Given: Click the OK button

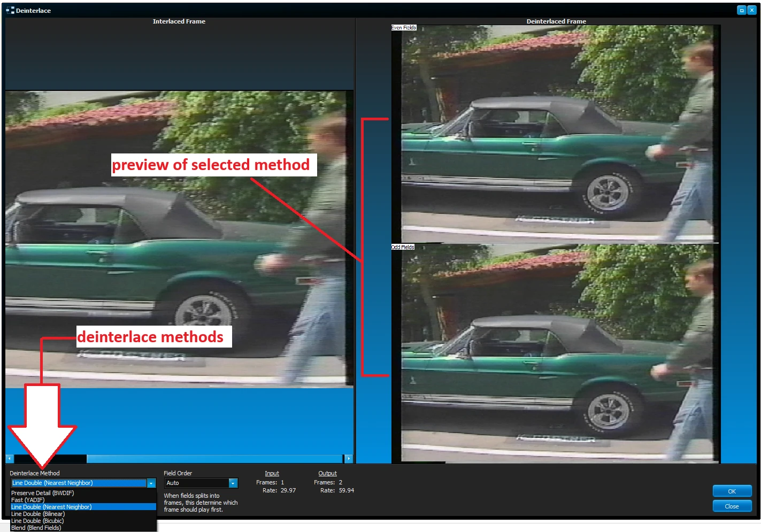Looking at the screenshot, I should pyautogui.click(x=732, y=491).
